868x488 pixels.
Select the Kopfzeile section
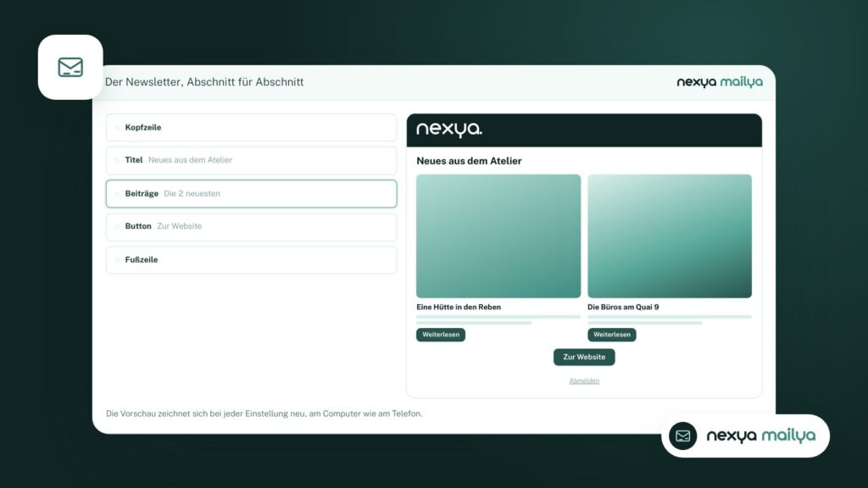coord(251,128)
